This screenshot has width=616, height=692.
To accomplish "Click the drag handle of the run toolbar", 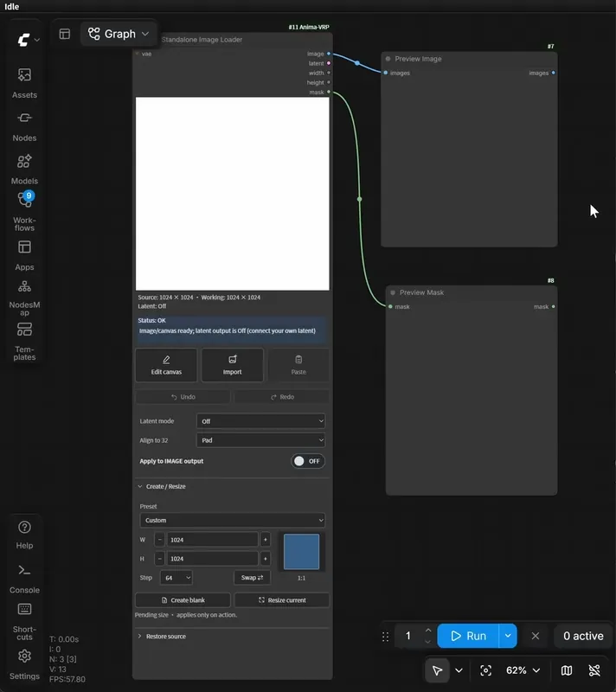I will tap(385, 637).
